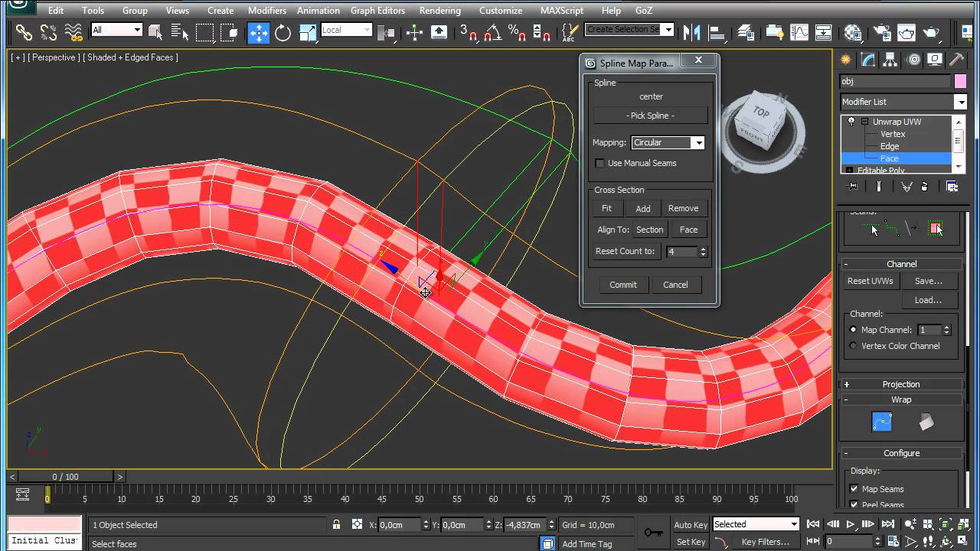Select the Select and Scale tool
The width and height of the screenshot is (980, 551).
pyautogui.click(x=308, y=32)
